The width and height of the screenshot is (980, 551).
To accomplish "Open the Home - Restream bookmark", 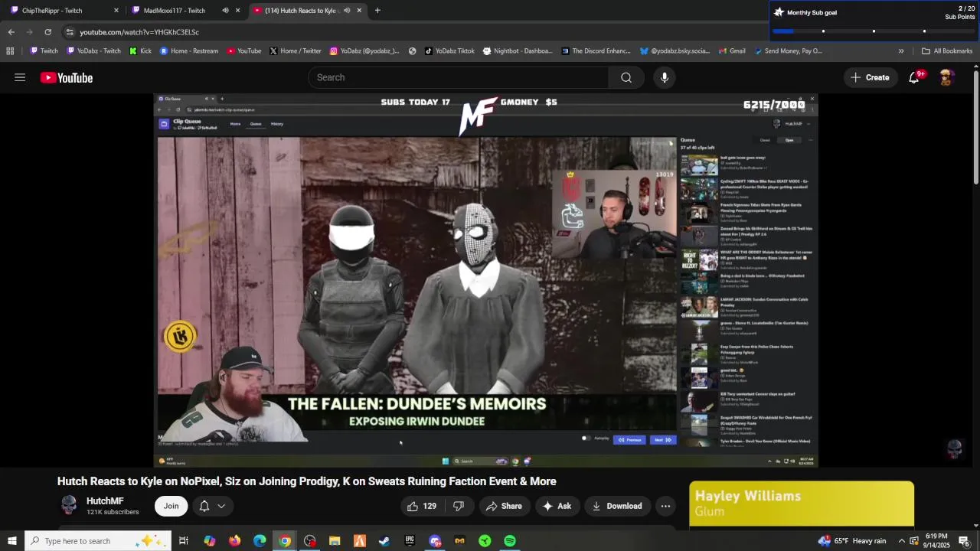I will click(x=189, y=51).
